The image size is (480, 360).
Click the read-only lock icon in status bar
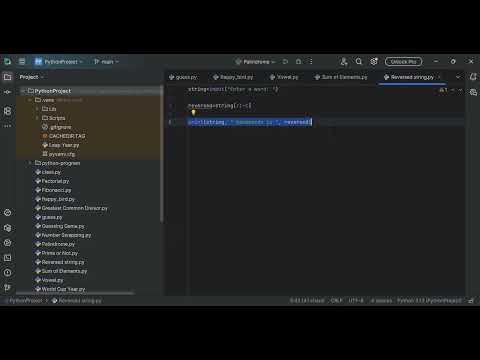[x=471, y=301]
